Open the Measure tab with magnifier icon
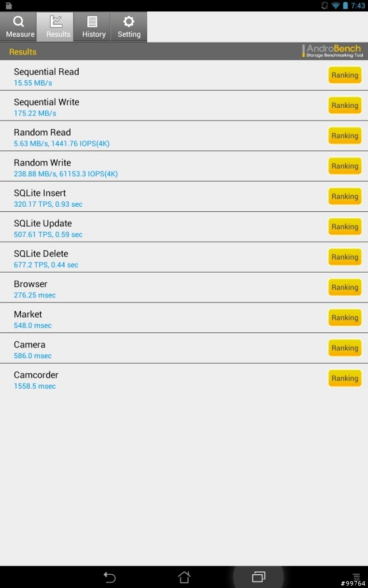 (x=18, y=26)
